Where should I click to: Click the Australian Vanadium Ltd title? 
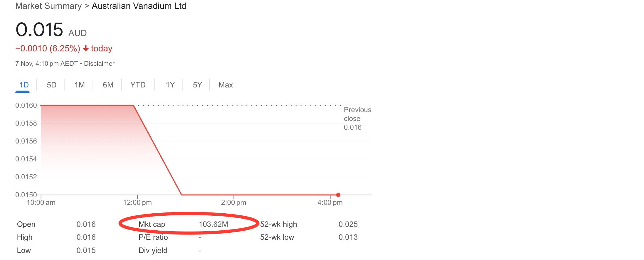coord(139,6)
